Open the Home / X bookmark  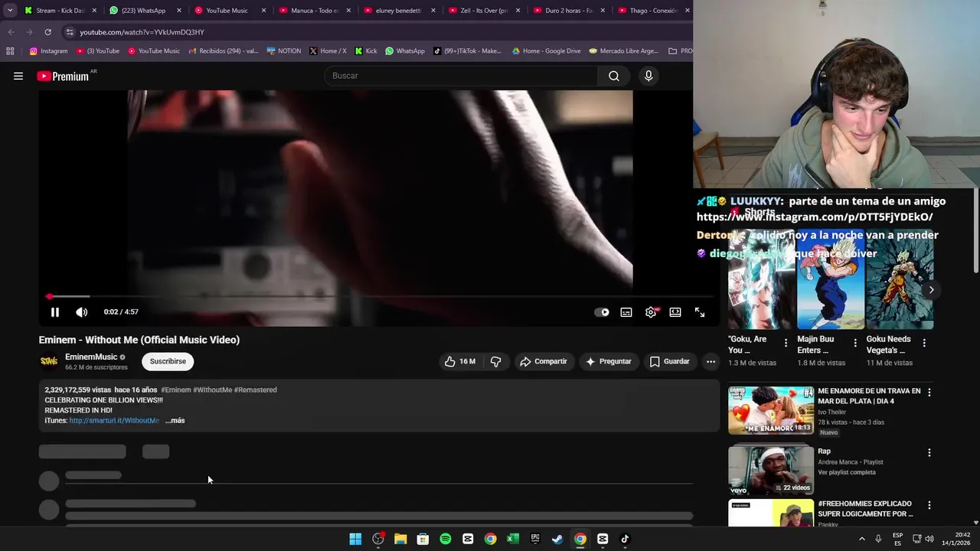tap(328, 51)
